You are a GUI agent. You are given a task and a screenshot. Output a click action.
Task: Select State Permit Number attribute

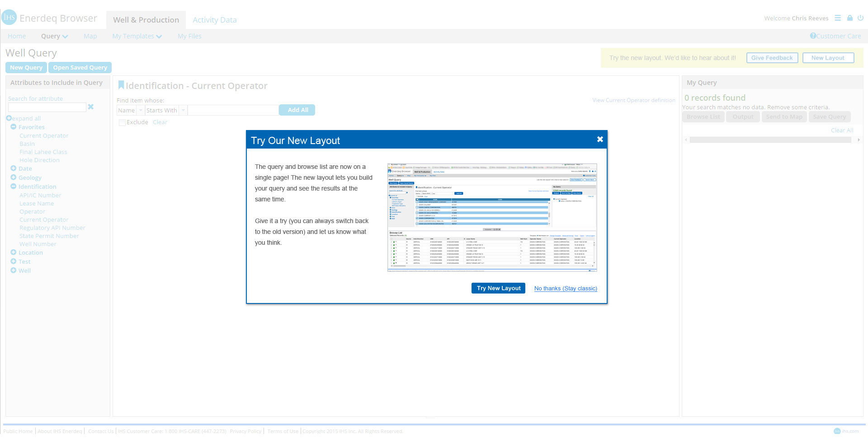point(49,236)
